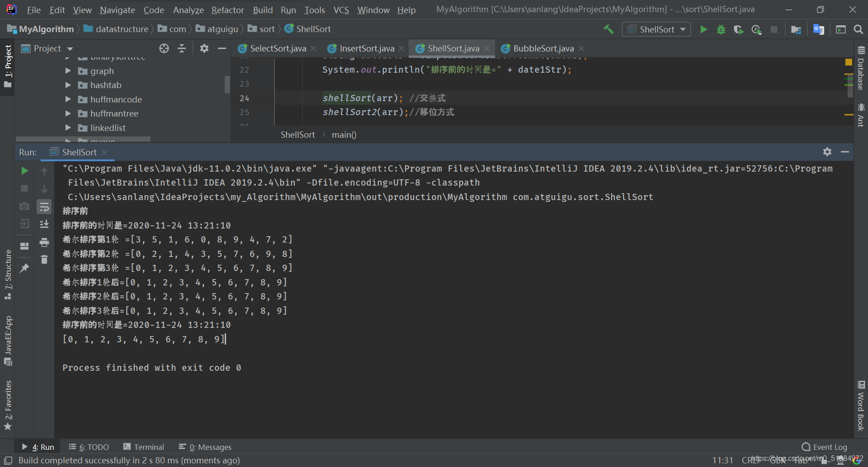The height and width of the screenshot is (467, 868).
Task: Start debugging with the bug icon
Action: pos(721,29)
